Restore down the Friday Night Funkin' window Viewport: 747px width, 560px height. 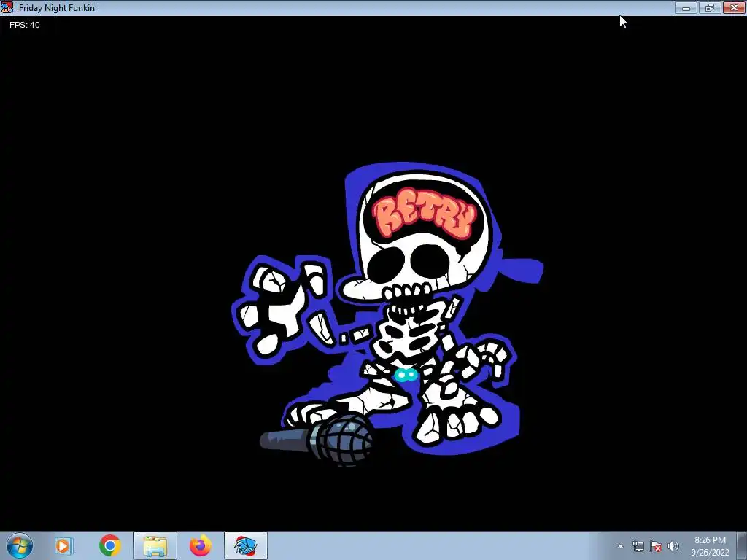tap(710, 7)
